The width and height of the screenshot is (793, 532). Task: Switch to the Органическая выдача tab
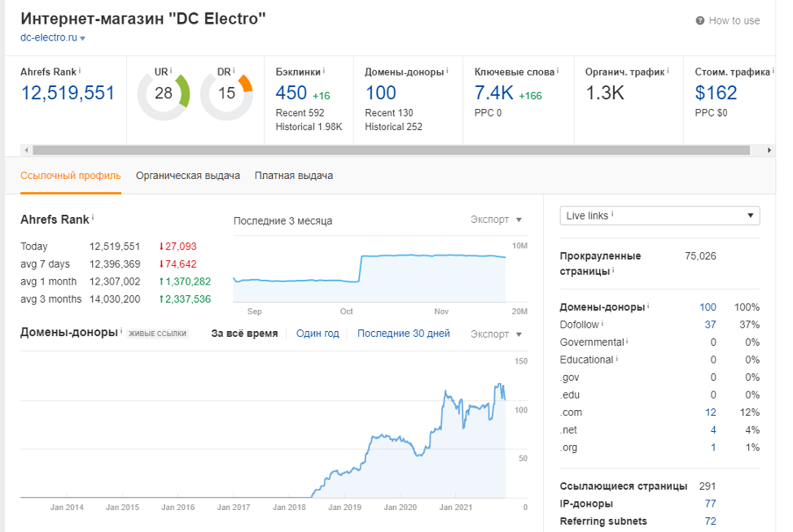[188, 176]
